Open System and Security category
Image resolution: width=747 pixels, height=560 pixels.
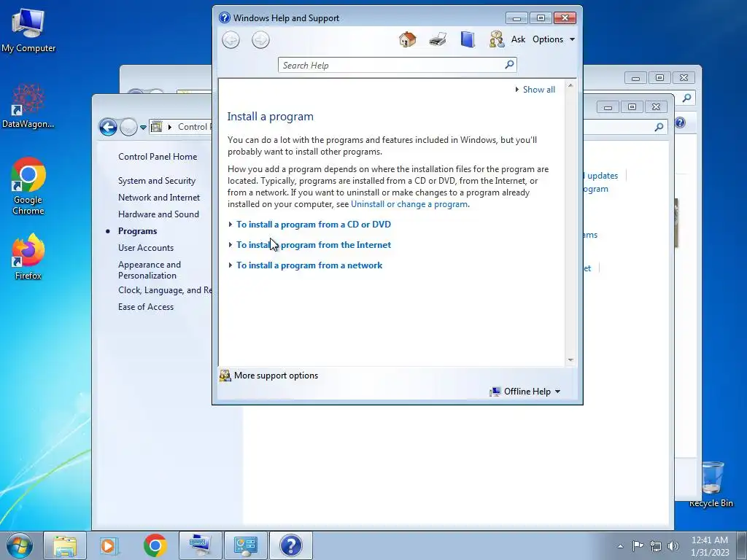click(x=157, y=181)
